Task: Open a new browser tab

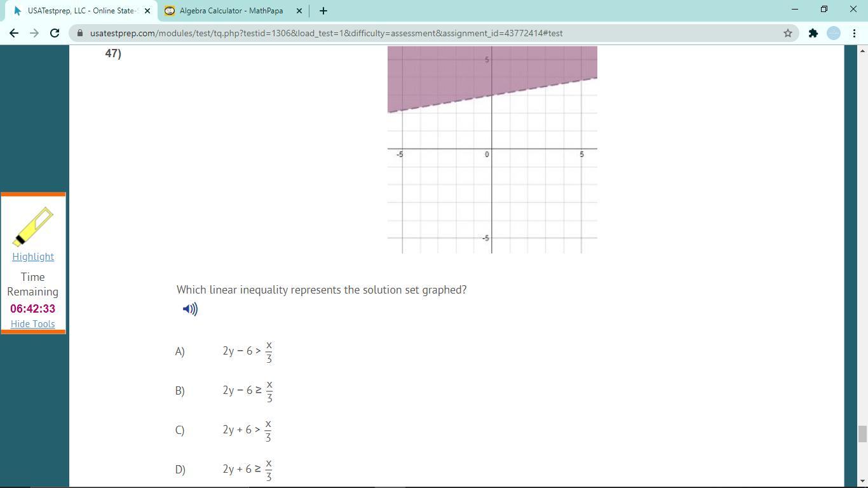Action: pos(323,11)
